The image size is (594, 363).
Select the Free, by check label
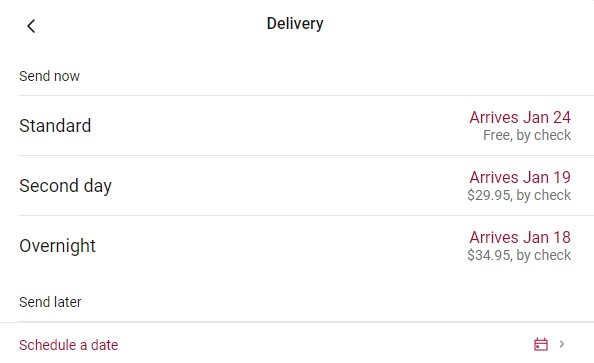click(x=527, y=135)
